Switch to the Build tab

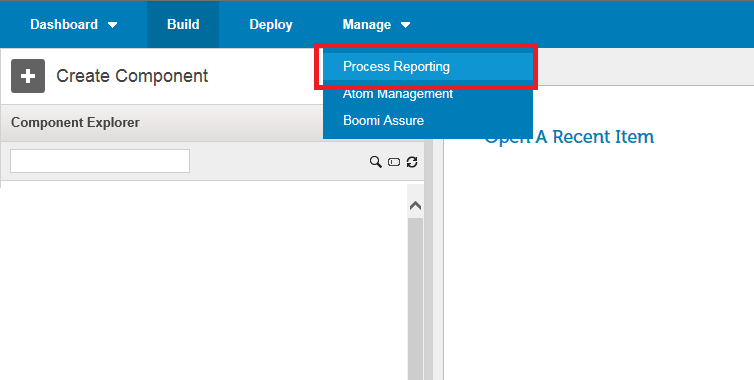pos(183,25)
